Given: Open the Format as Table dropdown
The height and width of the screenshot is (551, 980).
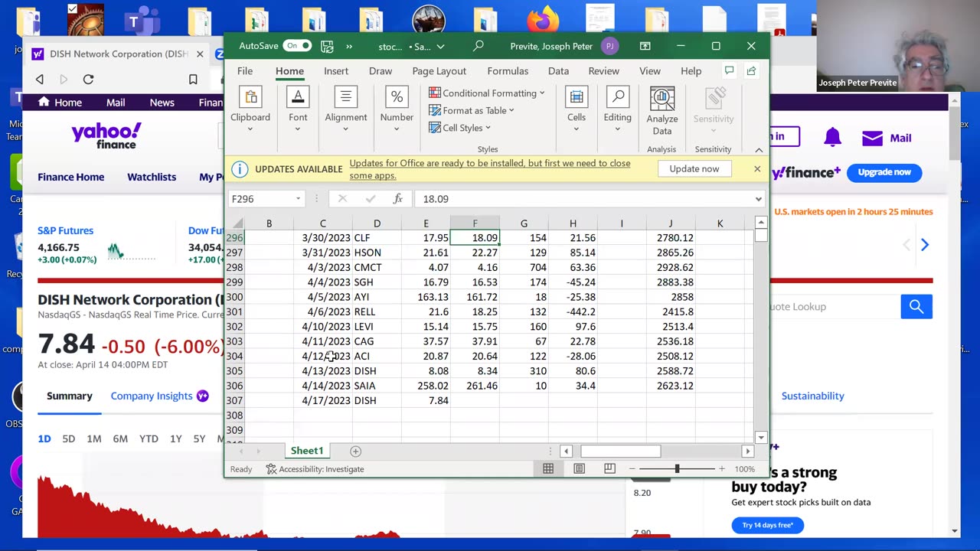Looking at the screenshot, I should tap(472, 110).
